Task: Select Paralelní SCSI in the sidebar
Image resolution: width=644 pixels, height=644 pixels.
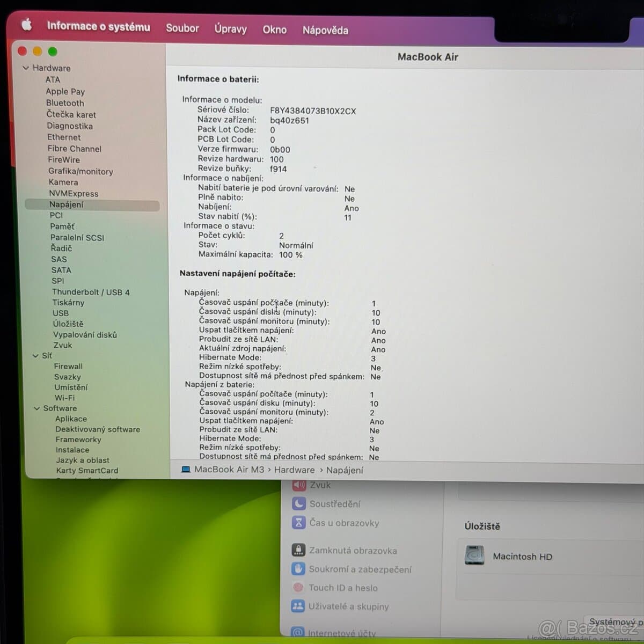Action: 77,238
